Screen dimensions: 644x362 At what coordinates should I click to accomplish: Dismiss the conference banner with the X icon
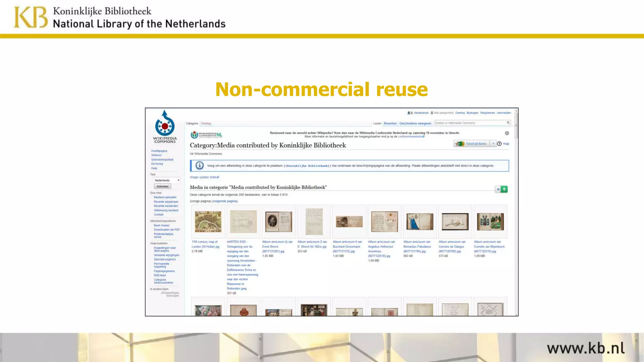click(x=507, y=133)
